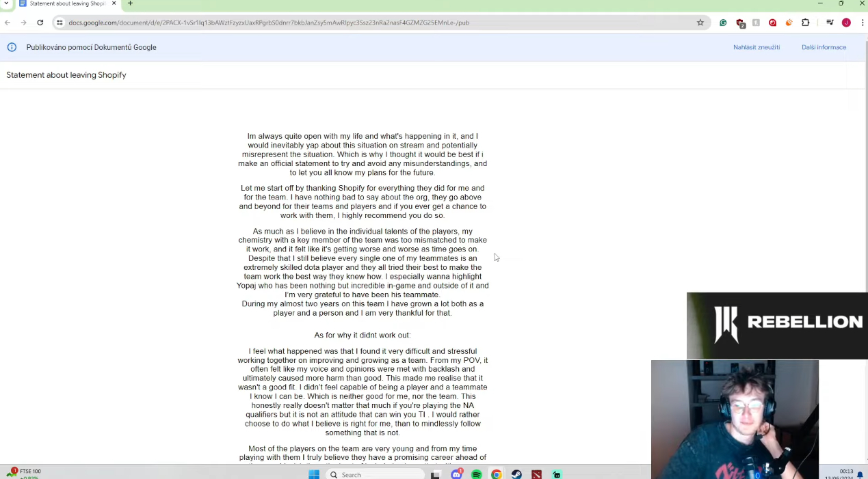Click 'Publikováno pomocí Dokumentů Google' text
The width and height of the screenshot is (868, 479).
point(91,47)
